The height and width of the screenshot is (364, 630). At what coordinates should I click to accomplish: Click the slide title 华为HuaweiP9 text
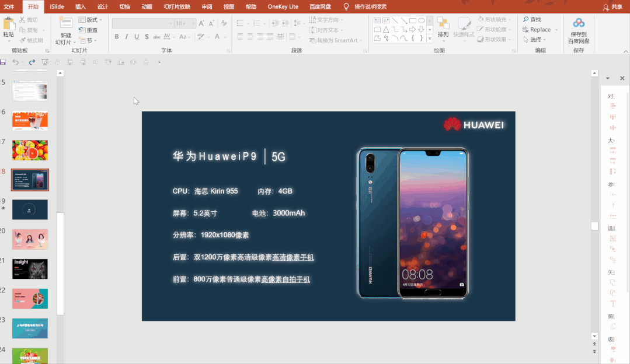click(215, 156)
